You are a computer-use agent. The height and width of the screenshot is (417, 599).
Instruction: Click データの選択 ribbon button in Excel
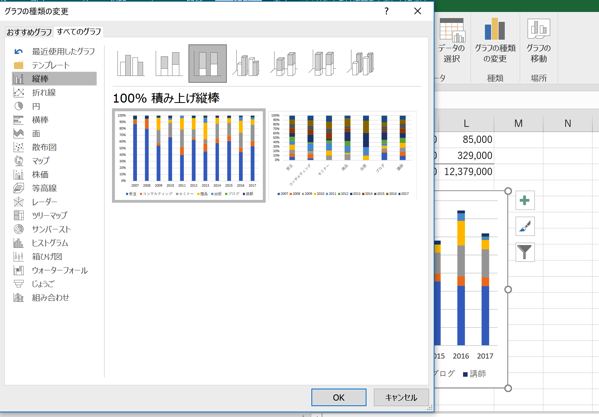pyautogui.click(x=452, y=40)
